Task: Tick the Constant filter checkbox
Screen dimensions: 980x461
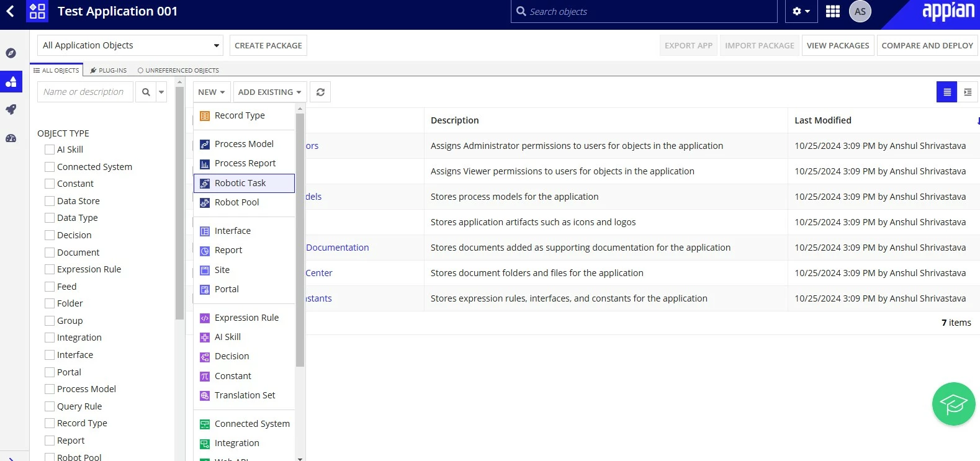Action: pyautogui.click(x=50, y=184)
